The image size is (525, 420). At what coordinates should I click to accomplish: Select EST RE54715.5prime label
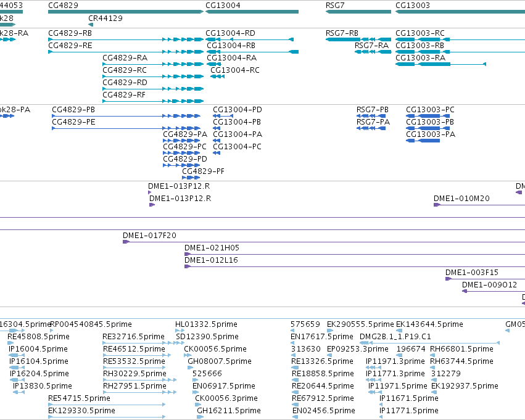pyautogui.click(x=80, y=399)
